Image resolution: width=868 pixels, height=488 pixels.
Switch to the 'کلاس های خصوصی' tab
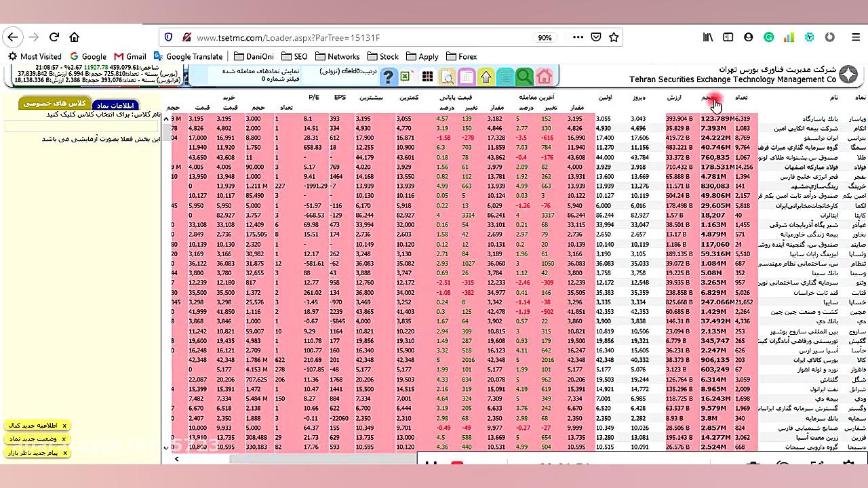click(x=54, y=103)
